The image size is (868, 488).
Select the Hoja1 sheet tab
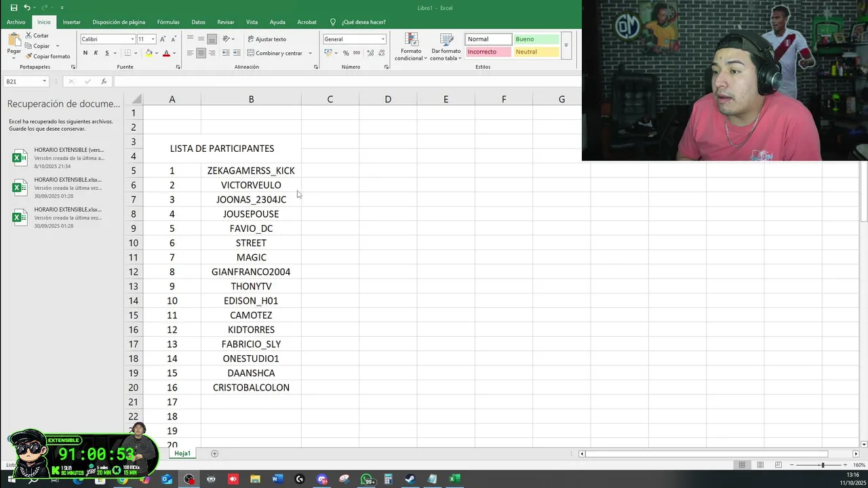click(182, 453)
